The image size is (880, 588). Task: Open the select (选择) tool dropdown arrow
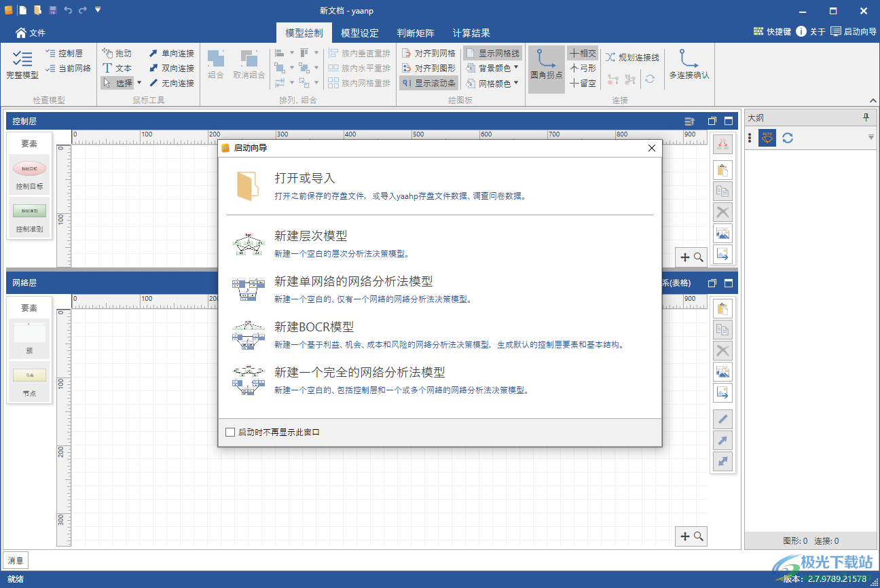(x=139, y=83)
